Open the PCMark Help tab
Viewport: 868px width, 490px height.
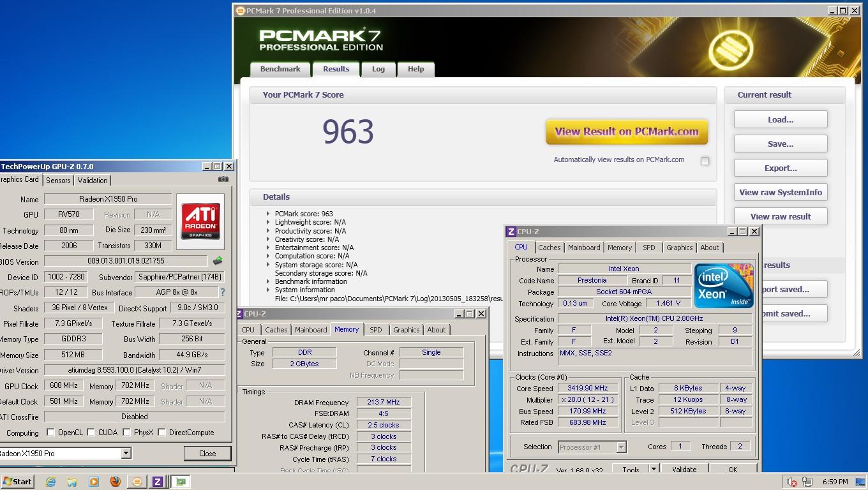(415, 69)
